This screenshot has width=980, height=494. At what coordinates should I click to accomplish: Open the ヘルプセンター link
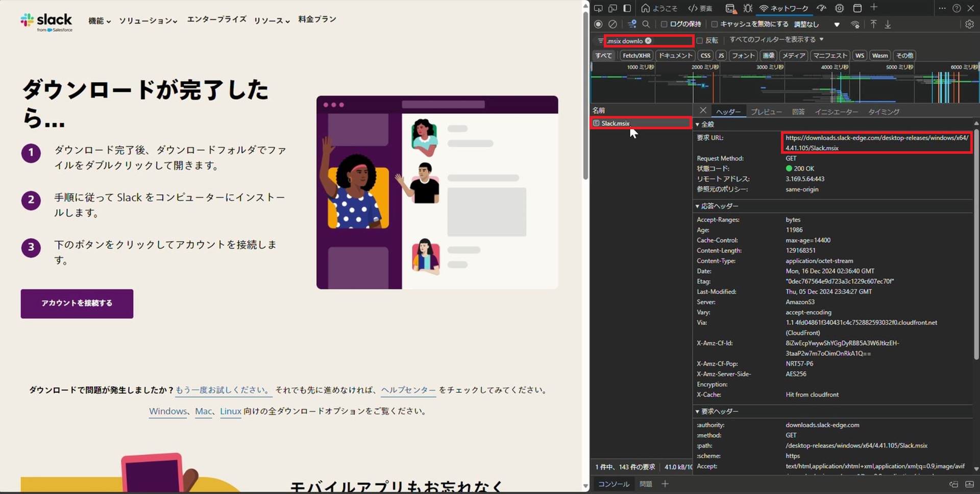[x=408, y=390]
